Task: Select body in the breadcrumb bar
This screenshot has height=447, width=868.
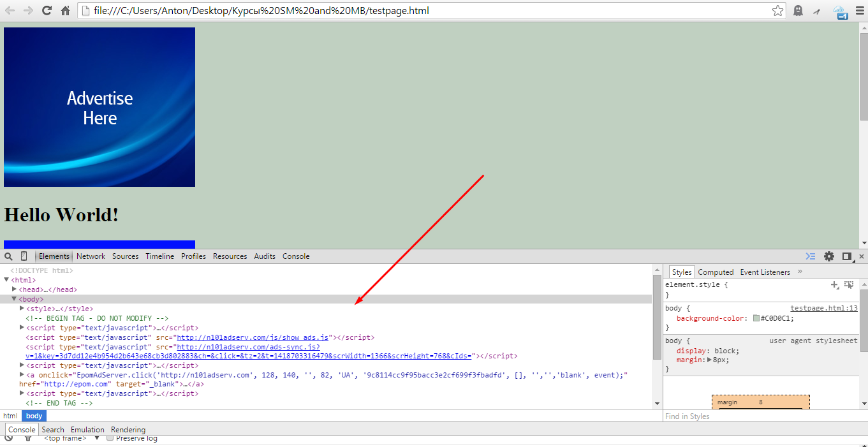Action: [x=34, y=416]
